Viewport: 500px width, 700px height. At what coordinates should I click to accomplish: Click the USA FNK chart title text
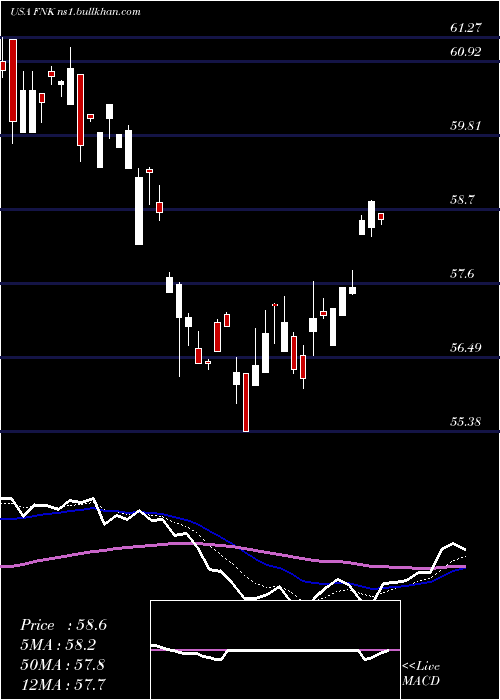point(76,12)
